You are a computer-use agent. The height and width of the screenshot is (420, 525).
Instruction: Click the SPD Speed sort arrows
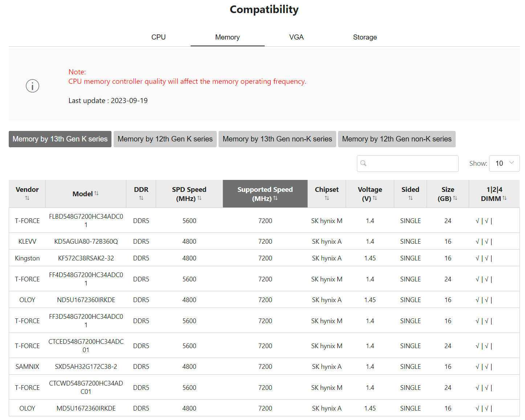(199, 198)
